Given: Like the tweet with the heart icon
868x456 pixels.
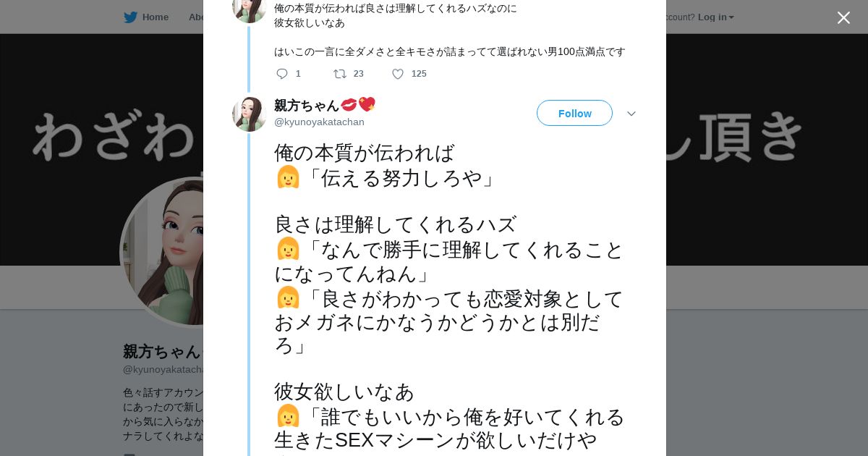Looking at the screenshot, I should (x=398, y=74).
